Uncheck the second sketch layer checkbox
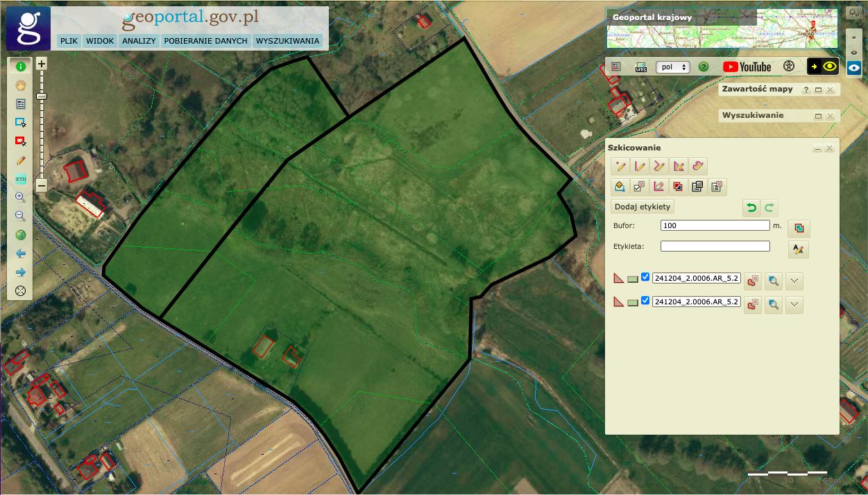Screen dimensions: 868x495 (645, 302)
